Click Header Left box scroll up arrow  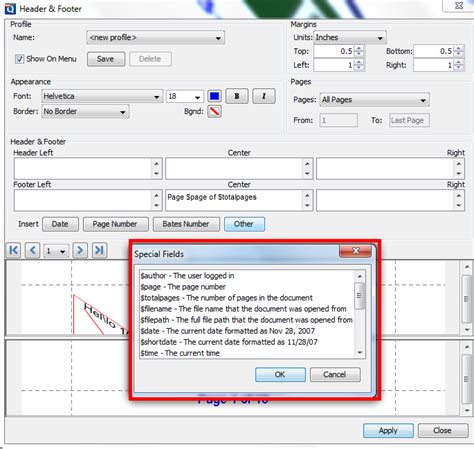click(x=157, y=164)
